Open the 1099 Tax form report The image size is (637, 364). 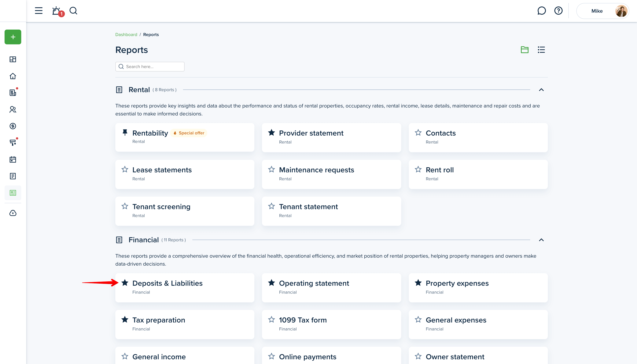(x=331, y=325)
